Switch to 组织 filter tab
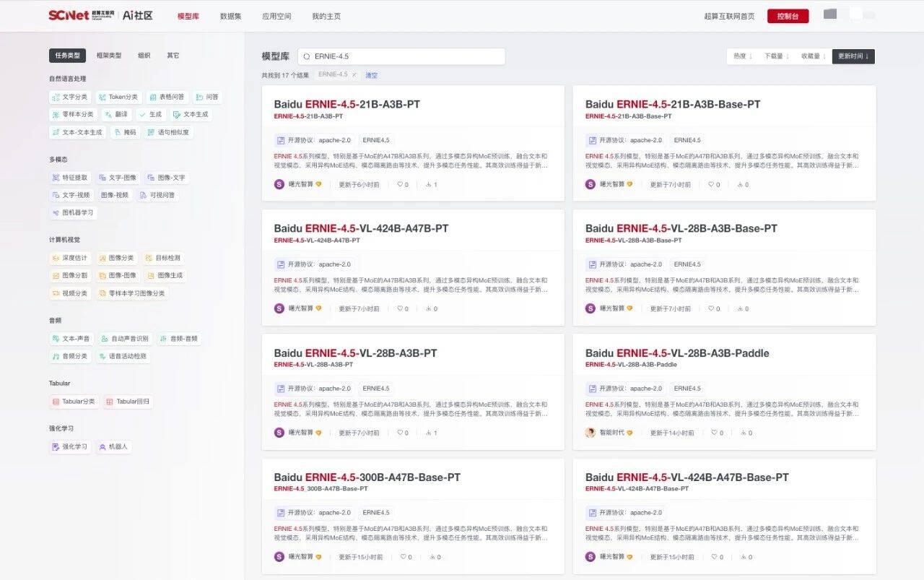 pyautogui.click(x=144, y=56)
